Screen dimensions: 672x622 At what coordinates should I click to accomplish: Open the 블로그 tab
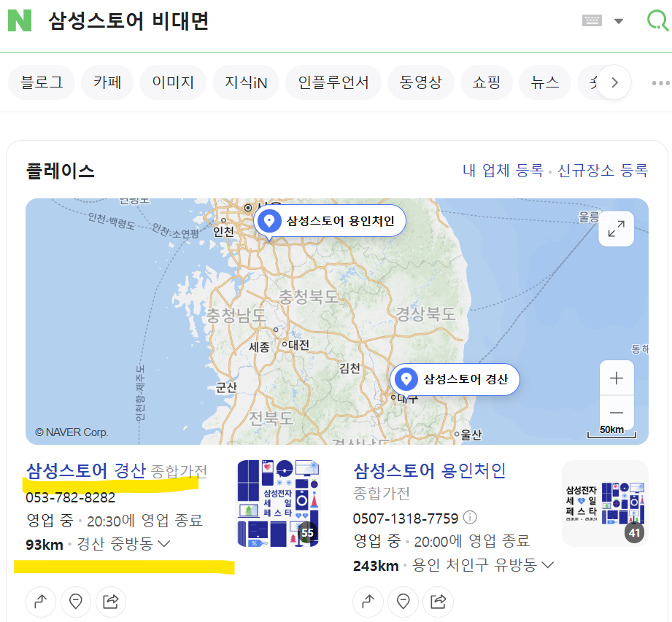click(x=42, y=82)
